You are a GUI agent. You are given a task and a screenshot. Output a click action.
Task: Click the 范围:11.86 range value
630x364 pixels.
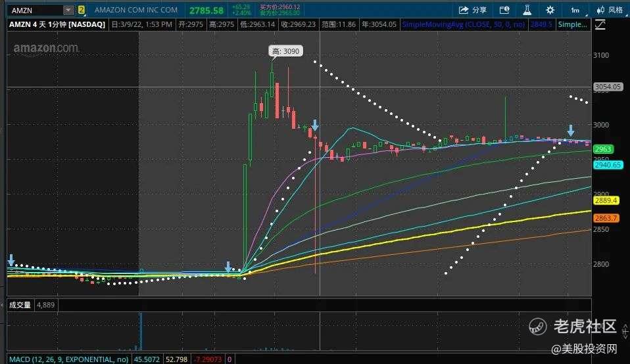pyautogui.click(x=339, y=24)
